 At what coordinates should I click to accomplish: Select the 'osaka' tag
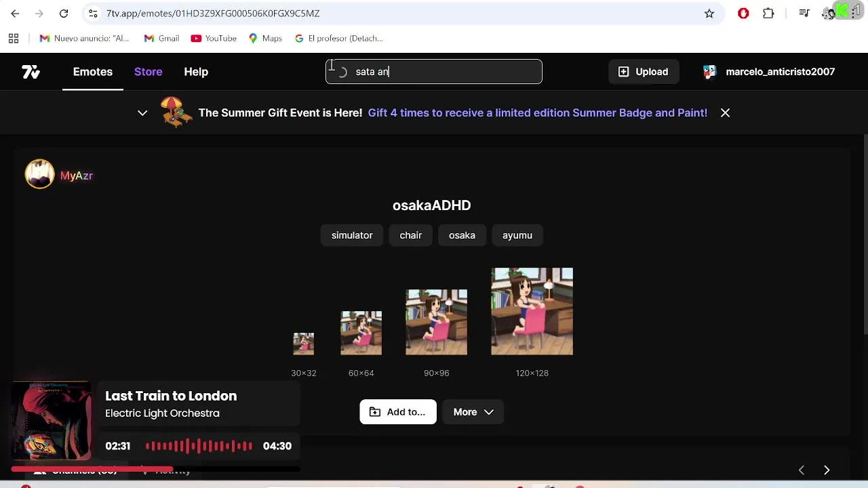(x=462, y=235)
